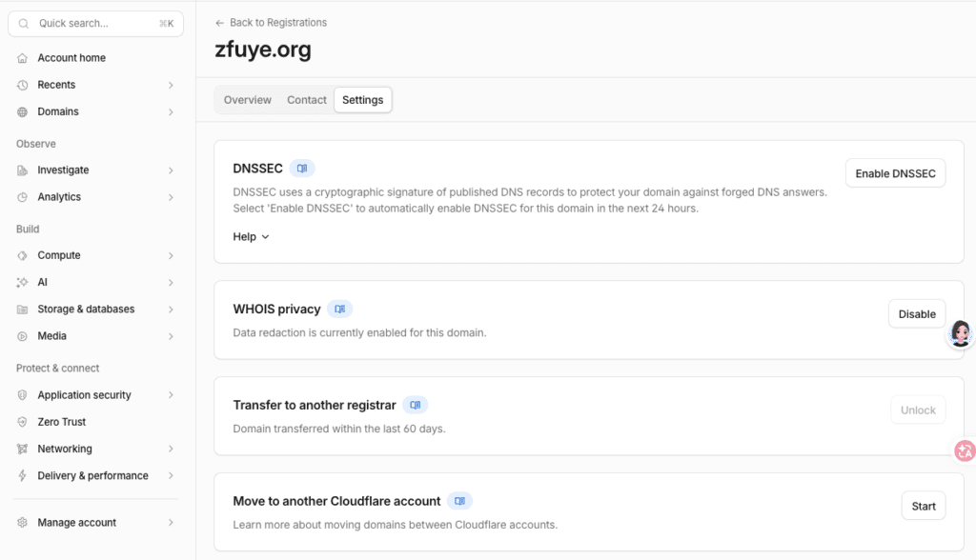Click the Manage account gear icon
Viewport: 976px width, 560px height.
click(x=23, y=523)
